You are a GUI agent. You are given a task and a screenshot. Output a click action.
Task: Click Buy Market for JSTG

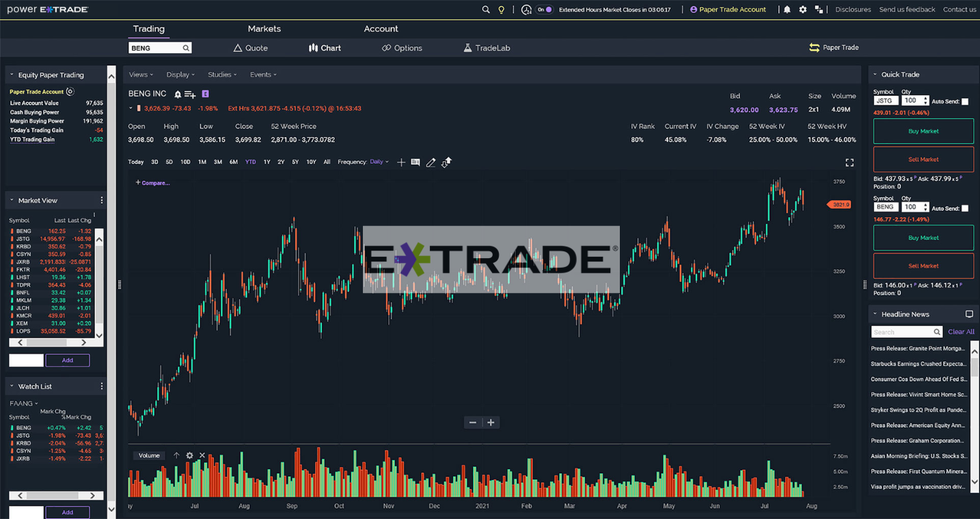(923, 131)
